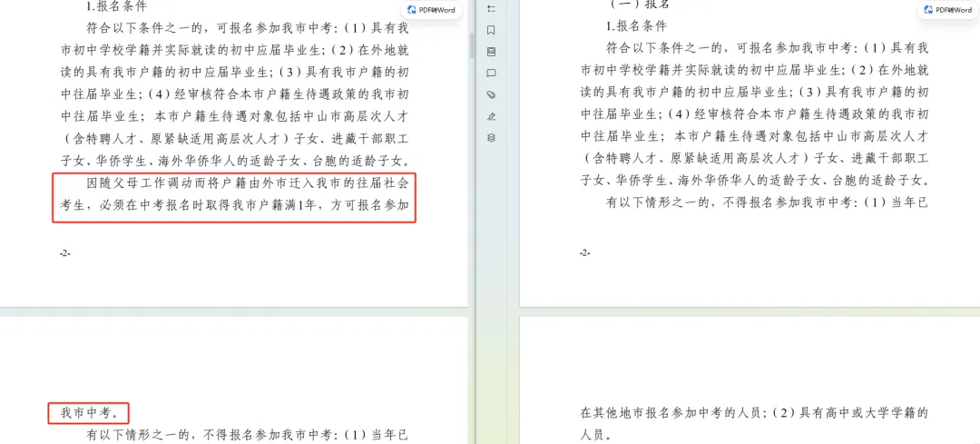Click line 子女、华侨学生 in right pane
Viewport: 980px width, 444px height.
[x=754, y=181]
